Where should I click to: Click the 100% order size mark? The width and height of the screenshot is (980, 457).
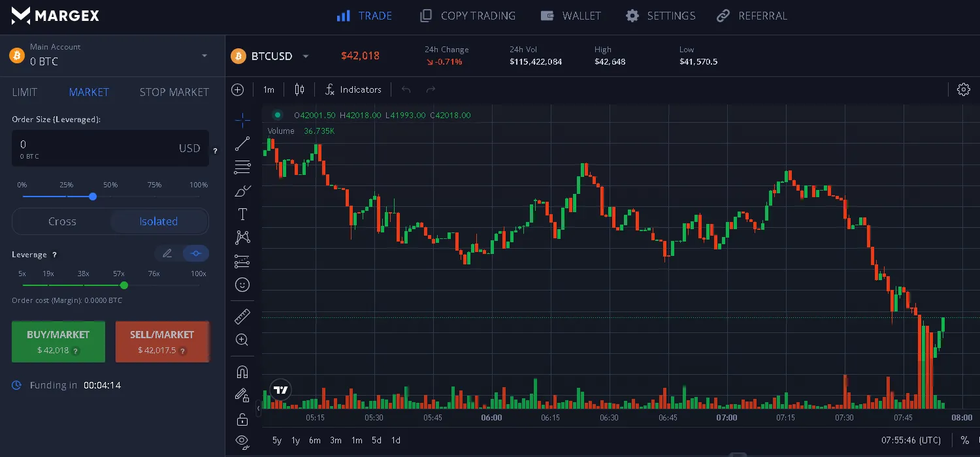(x=199, y=185)
